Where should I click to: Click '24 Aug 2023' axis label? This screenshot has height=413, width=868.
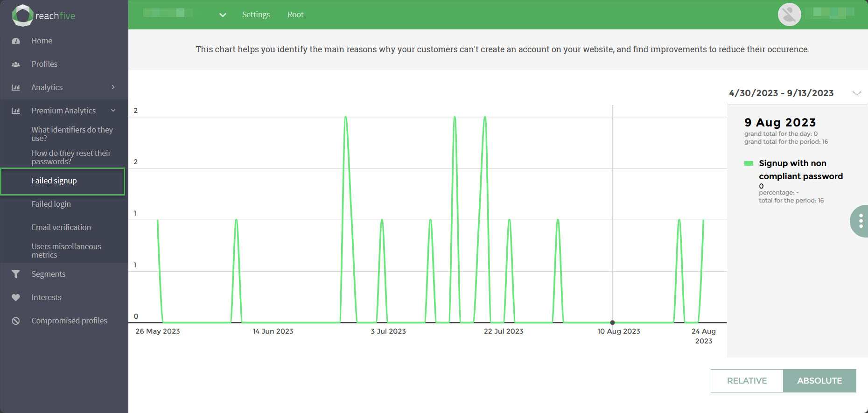pyautogui.click(x=704, y=336)
